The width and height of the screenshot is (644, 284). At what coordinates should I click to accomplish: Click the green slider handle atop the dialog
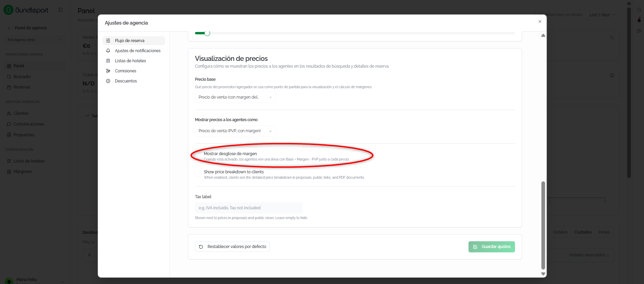pos(207,33)
